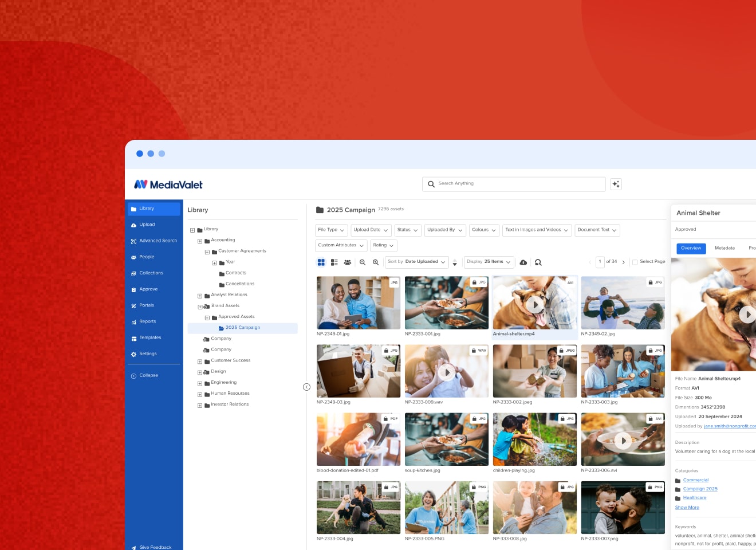The image size is (756, 550).
Task: Click the Search Anything field
Action: coord(514,184)
